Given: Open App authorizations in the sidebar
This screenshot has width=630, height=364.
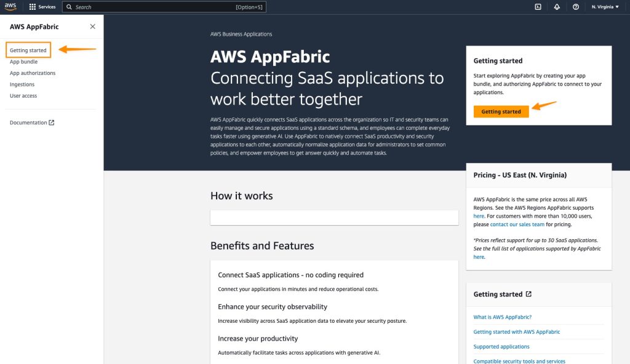Looking at the screenshot, I should (33, 73).
